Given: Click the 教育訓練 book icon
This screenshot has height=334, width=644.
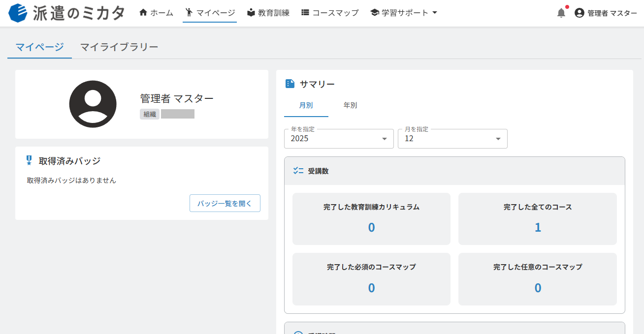Looking at the screenshot, I should (x=251, y=13).
